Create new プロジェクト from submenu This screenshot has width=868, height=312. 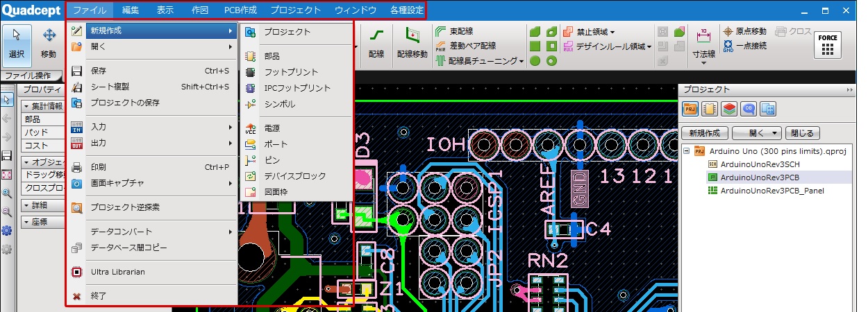click(x=297, y=32)
